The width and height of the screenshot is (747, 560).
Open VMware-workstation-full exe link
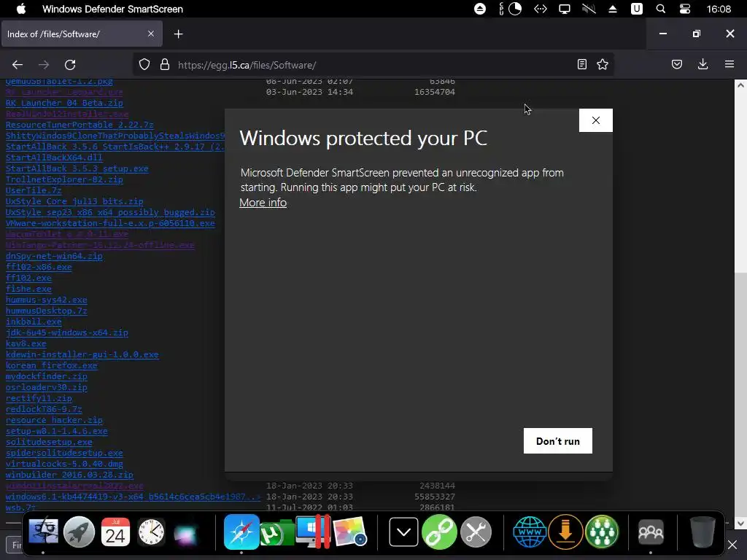coord(110,223)
